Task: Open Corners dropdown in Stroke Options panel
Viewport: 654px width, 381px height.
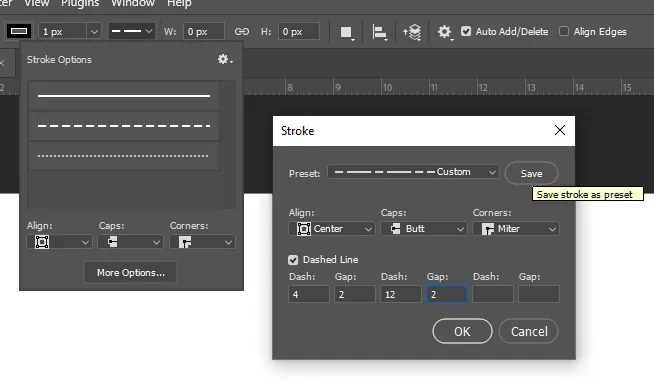Action: [x=202, y=242]
